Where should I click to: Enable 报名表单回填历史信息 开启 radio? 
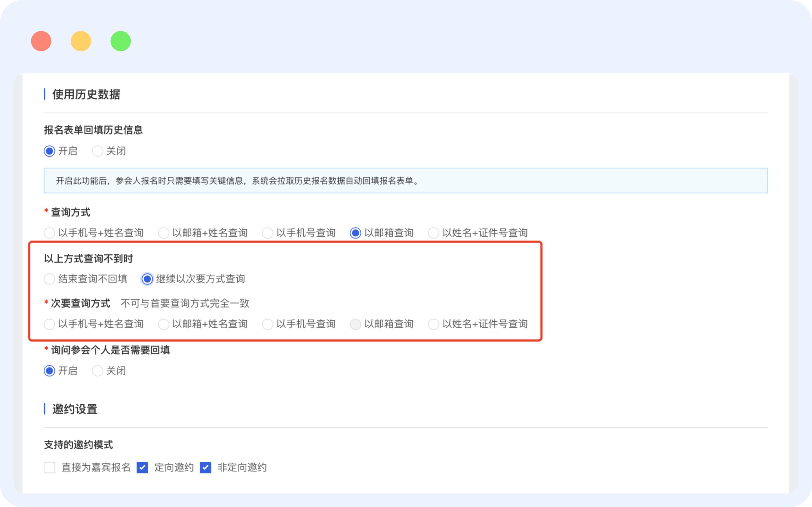coord(49,151)
